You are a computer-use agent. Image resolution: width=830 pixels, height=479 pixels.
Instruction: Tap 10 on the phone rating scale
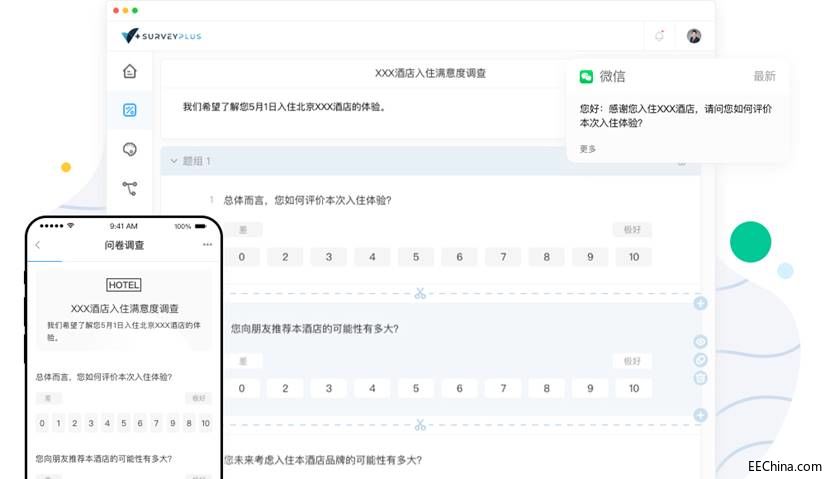tap(205, 423)
